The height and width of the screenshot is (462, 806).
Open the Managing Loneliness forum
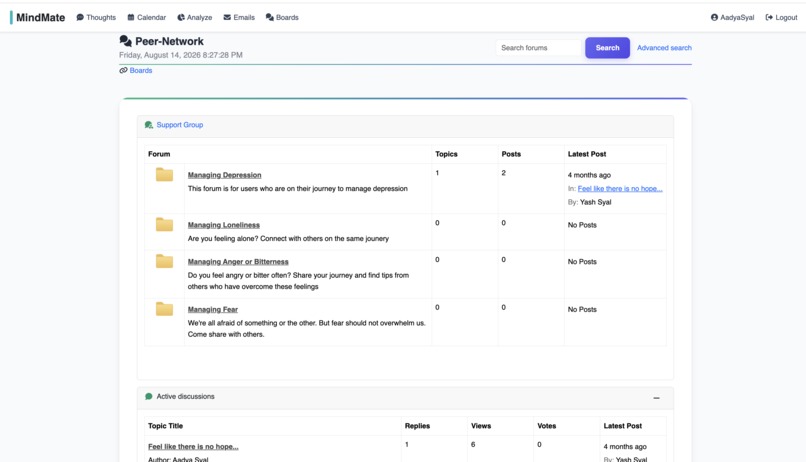pos(224,225)
